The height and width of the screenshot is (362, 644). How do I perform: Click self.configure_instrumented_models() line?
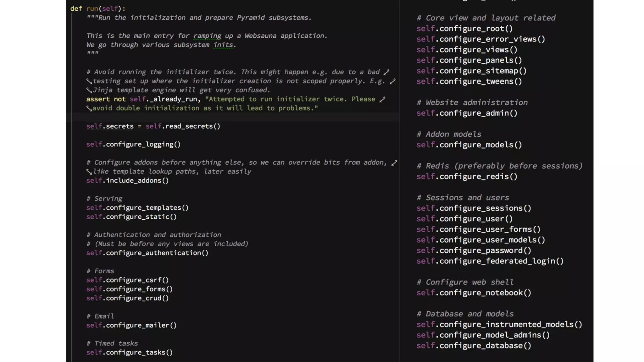click(x=499, y=325)
